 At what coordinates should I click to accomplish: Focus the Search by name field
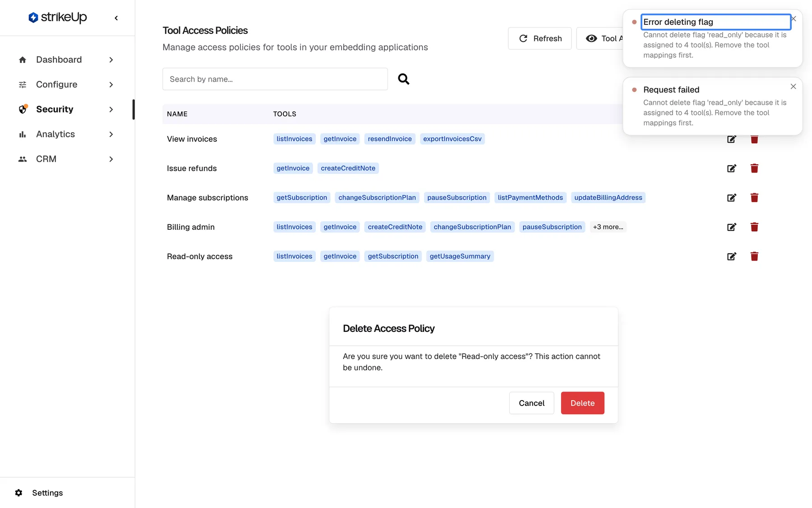pyautogui.click(x=275, y=79)
